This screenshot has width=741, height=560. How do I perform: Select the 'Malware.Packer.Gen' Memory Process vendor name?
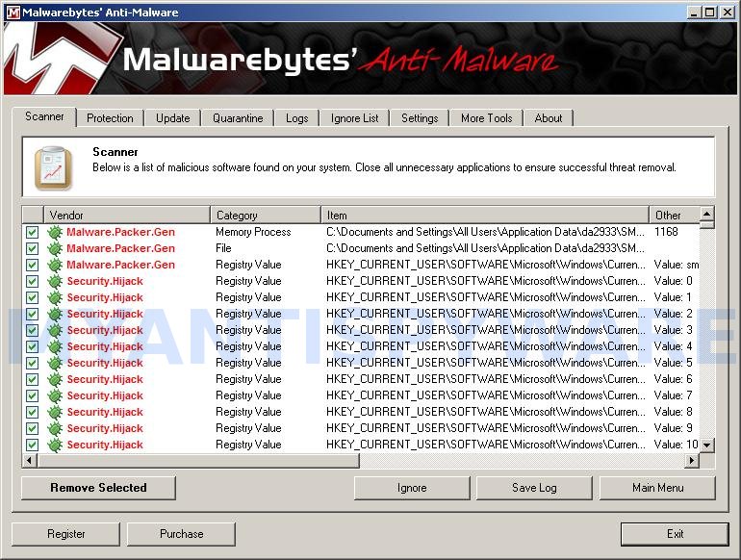point(120,232)
